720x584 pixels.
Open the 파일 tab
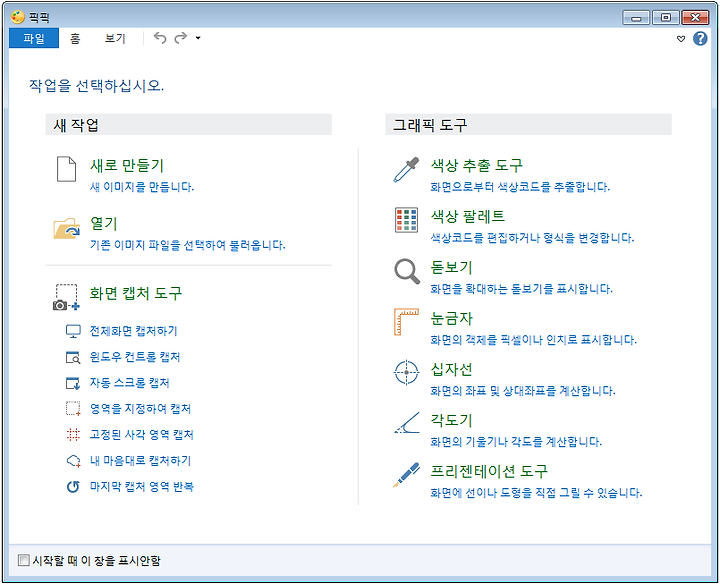point(34,38)
